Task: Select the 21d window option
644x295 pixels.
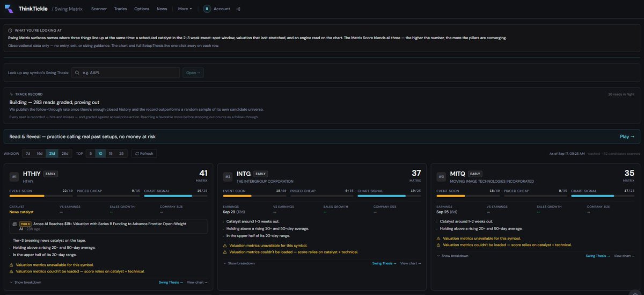Action: [x=52, y=153]
